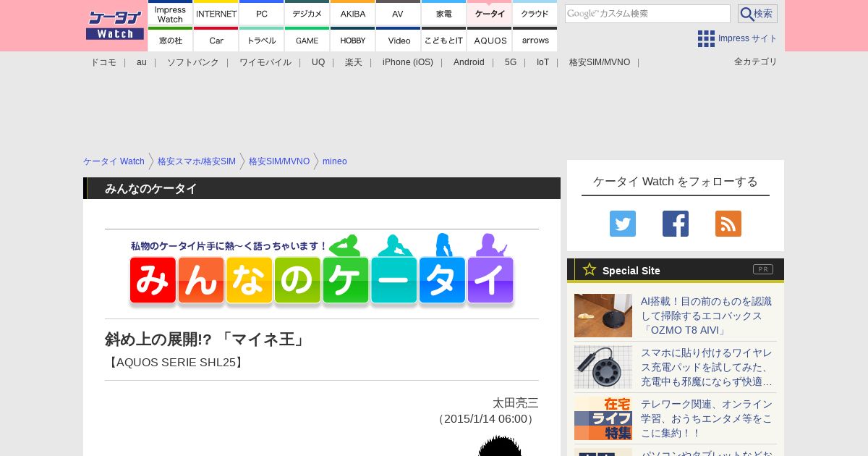Open the RSS feed icon
This screenshot has height=456, width=868.
tap(728, 224)
